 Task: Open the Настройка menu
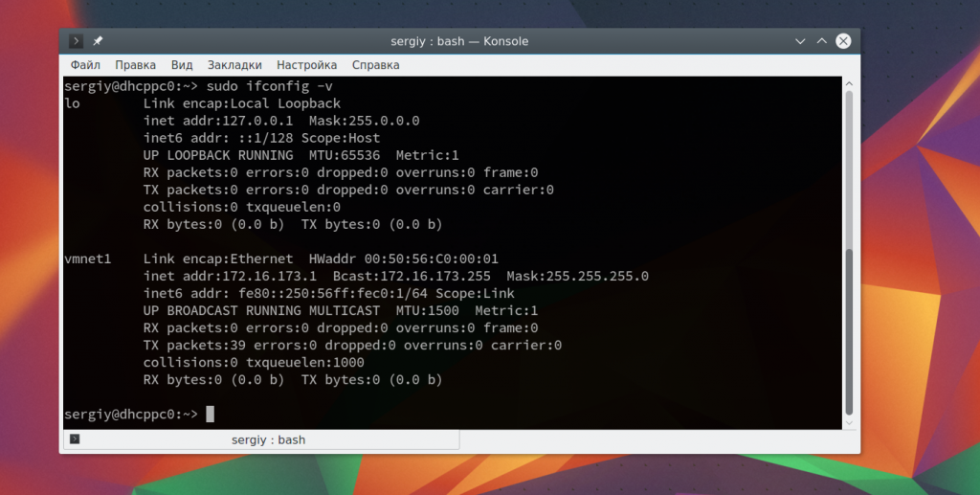[306, 65]
